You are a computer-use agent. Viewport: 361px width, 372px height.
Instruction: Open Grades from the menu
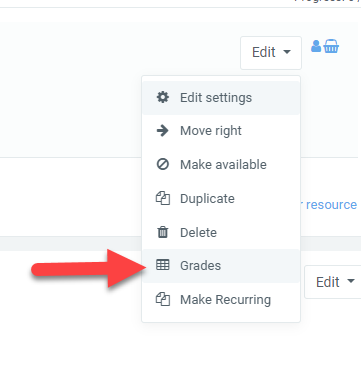(x=221, y=266)
